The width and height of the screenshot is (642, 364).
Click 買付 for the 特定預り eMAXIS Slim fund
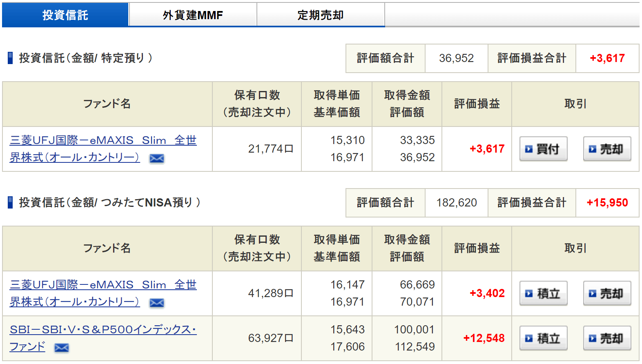pos(543,149)
